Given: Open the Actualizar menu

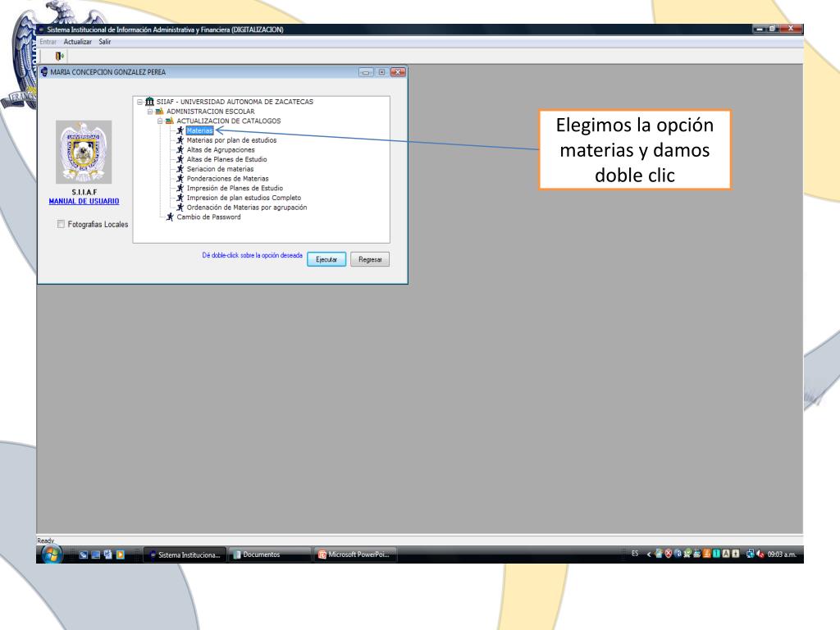Looking at the screenshot, I should [x=78, y=42].
